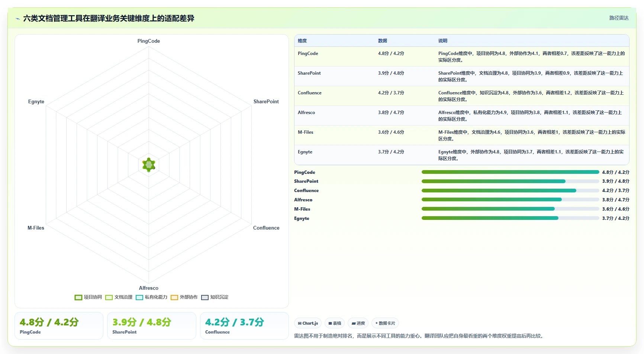The width and height of the screenshot is (644, 354).
Task: Click the 3.7分 / 4.2分 value beside Egnyte bar
Action: tap(616, 218)
